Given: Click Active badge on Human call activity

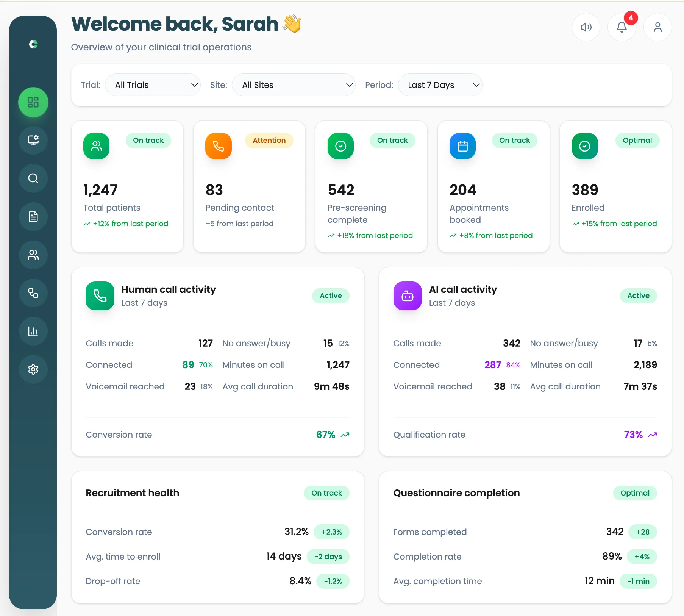Looking at the screenshot, I should (331, 296).
